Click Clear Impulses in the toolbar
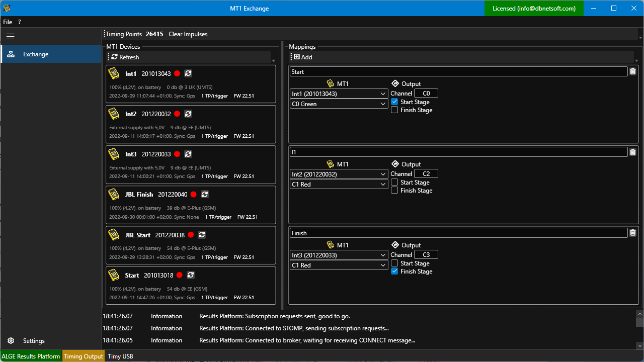 tap(188, 34)
